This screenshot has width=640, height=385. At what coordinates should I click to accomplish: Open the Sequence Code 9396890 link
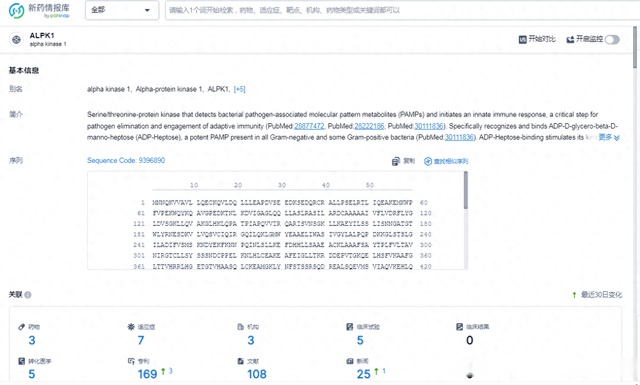(126, 160)
